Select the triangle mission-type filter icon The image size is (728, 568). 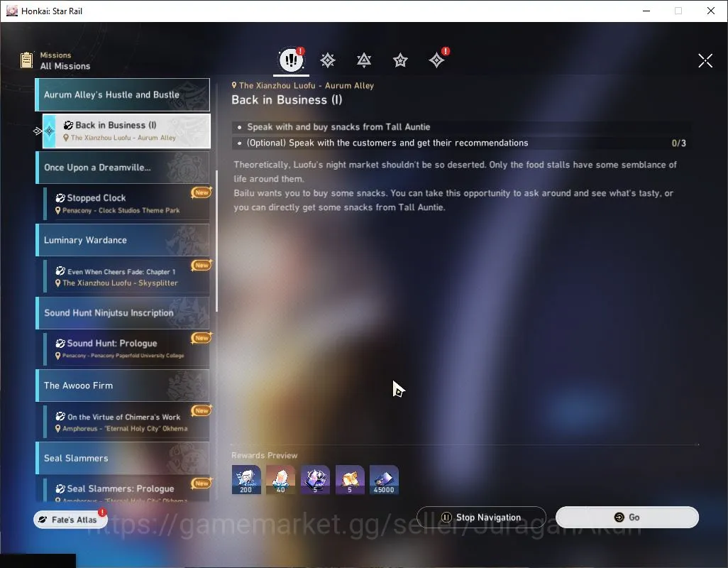pyautogui.click(x=364, y=60)
